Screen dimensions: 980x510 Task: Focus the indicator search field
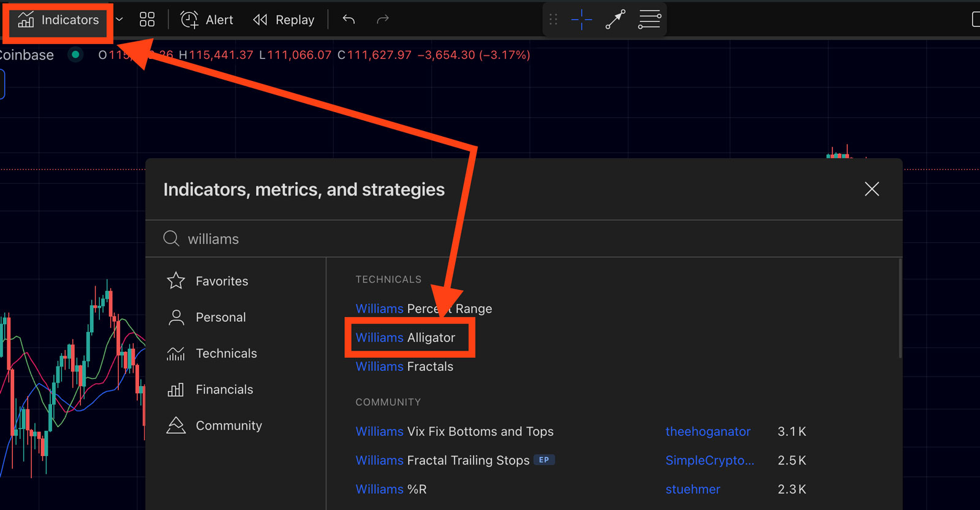(524, 239)
